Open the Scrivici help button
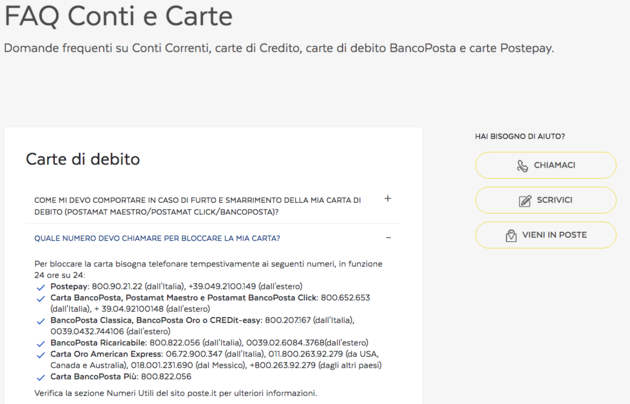The width and height of the screenshot is (630, 404). (x=546, y=200)
